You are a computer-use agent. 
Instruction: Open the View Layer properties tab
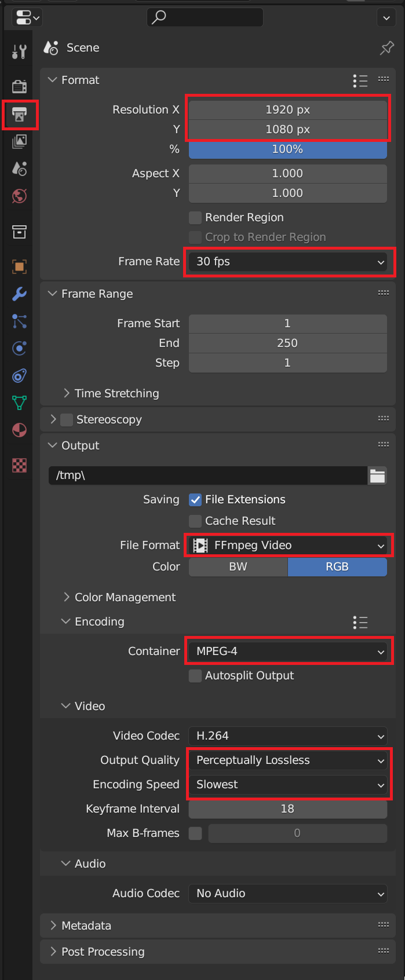[x=19, y=141]
